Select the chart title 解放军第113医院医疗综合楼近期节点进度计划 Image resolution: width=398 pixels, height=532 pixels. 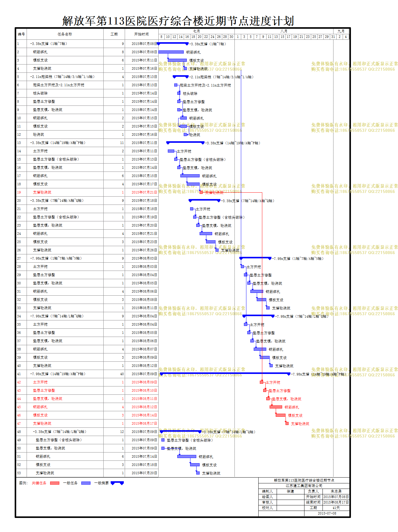(x=178, y=21)
